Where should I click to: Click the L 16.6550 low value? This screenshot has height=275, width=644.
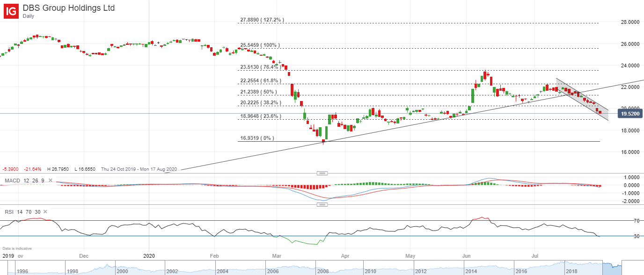(86, 169)
